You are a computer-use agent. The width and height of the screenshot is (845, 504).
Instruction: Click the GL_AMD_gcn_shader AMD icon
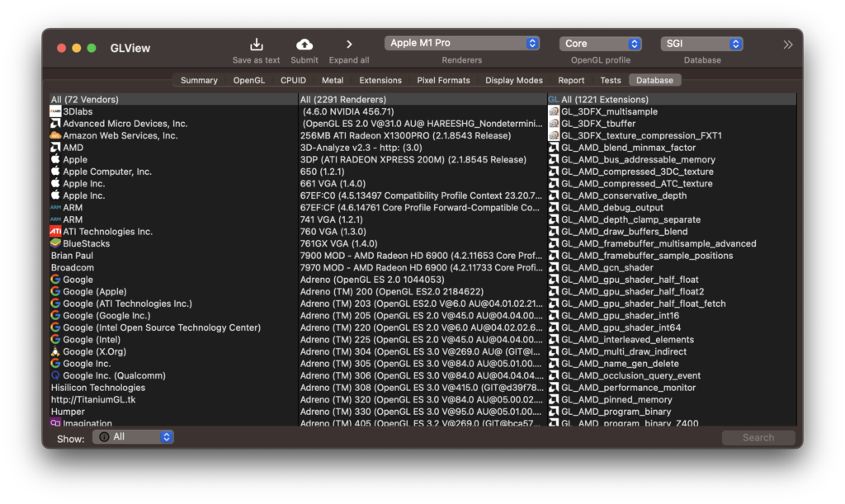point(554,267)
